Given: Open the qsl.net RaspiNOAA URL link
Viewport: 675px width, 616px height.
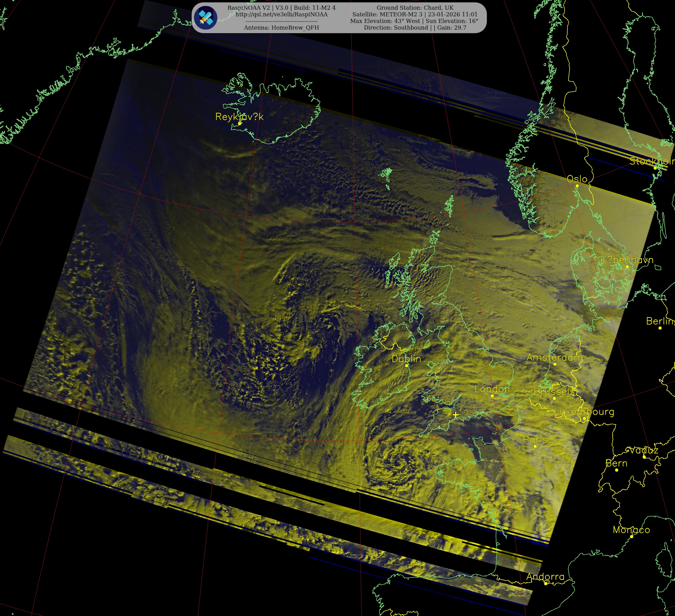Looking at the screenshot, I should tap(281, 14).
